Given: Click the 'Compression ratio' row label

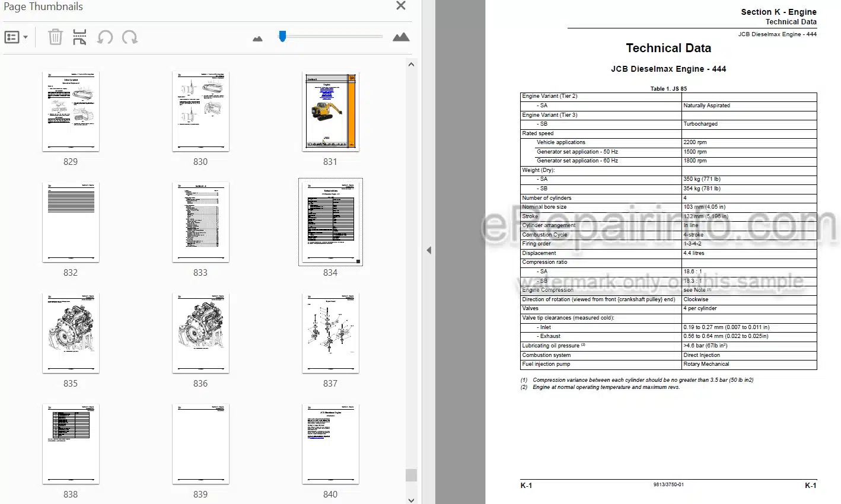Looking at the screenshot, I should coord(544,262).
